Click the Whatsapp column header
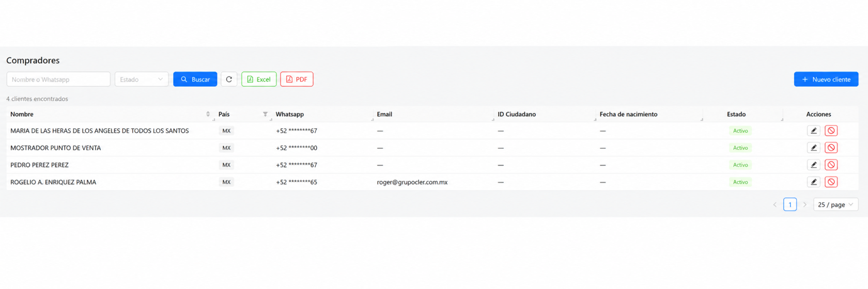The width and height of the screenshot is (868, 289). pos(290,114)
